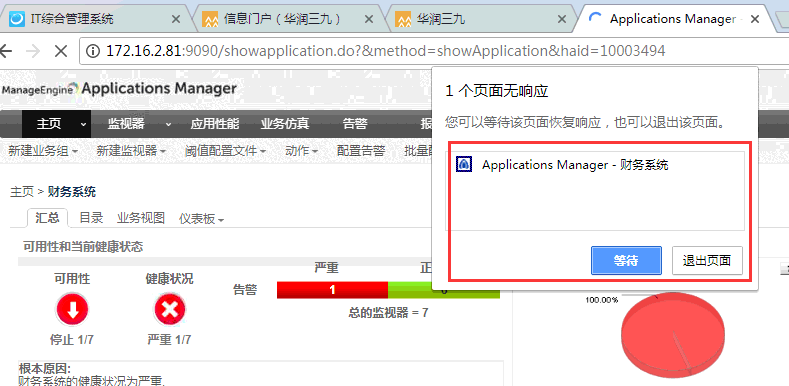
Task: Click the 主页 breadcrumb link
Action: click(x=22, y=192)
